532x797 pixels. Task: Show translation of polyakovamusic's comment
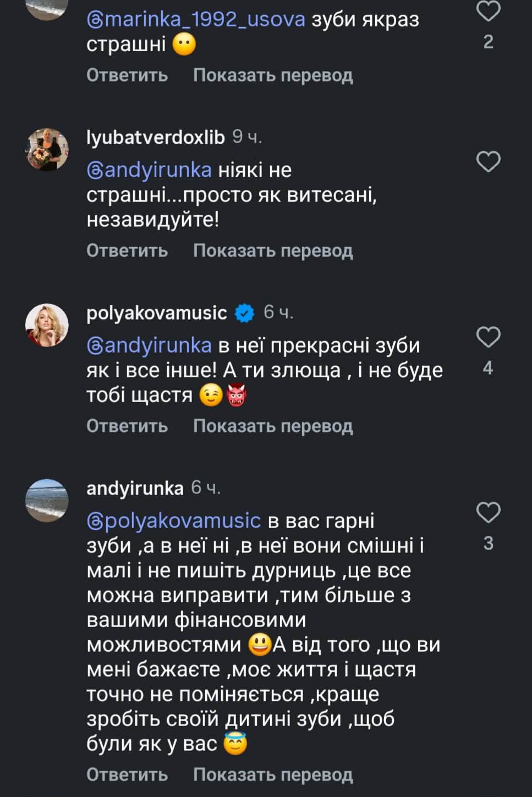(273, 426)
